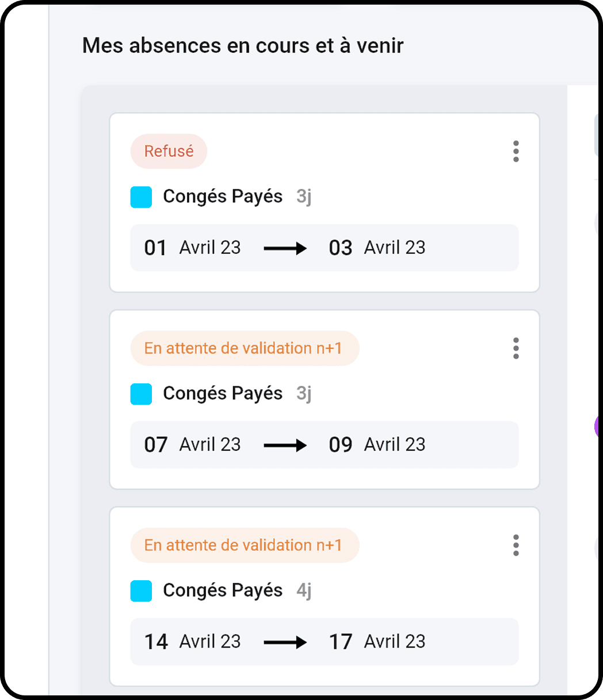Select the end date 09 Avril 23
603x700 pixels.
tap(377, 445)
